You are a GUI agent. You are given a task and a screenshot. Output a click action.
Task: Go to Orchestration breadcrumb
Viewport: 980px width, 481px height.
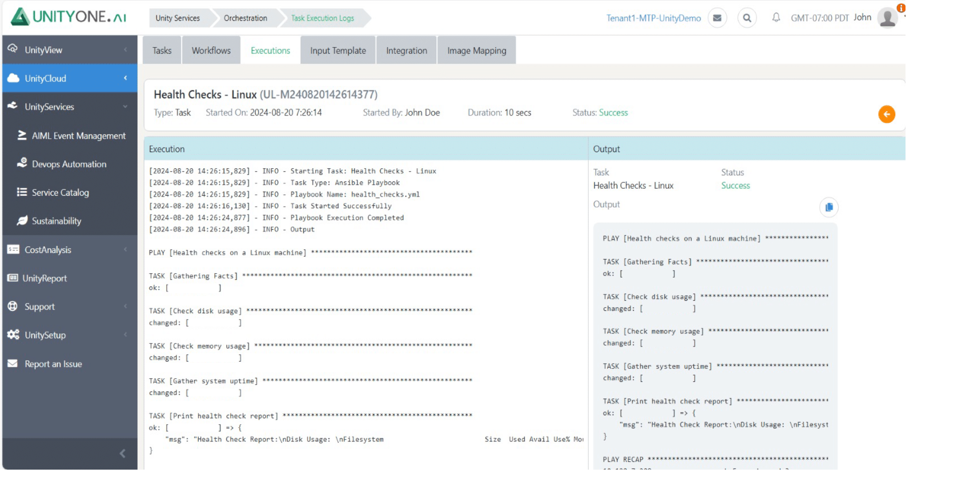[245, 18]
